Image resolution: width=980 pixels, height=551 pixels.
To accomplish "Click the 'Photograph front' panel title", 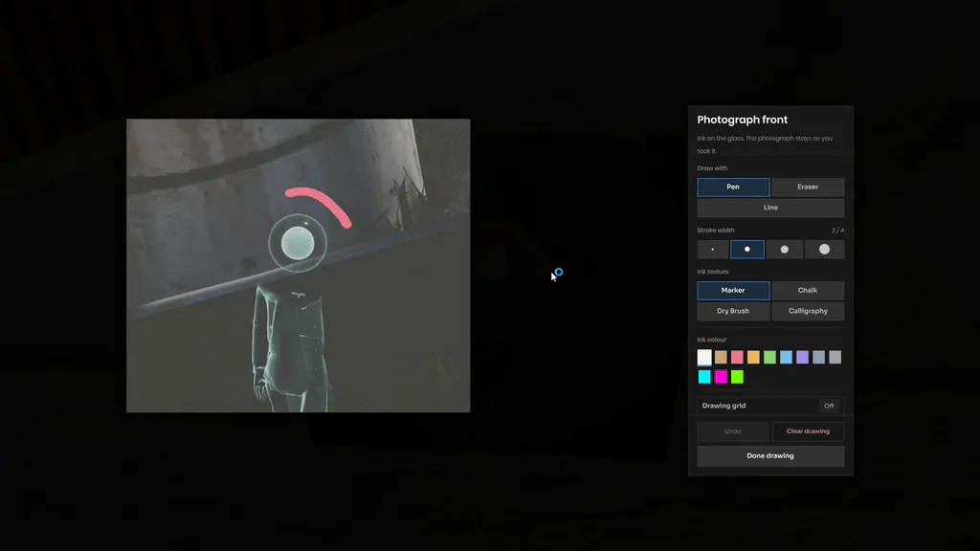I will (742, 120).
